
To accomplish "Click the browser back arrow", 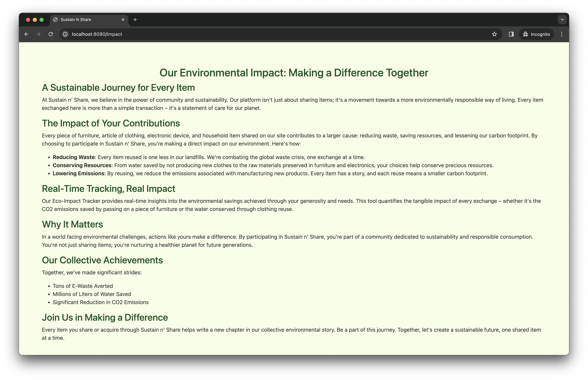I will coord(26,34).
